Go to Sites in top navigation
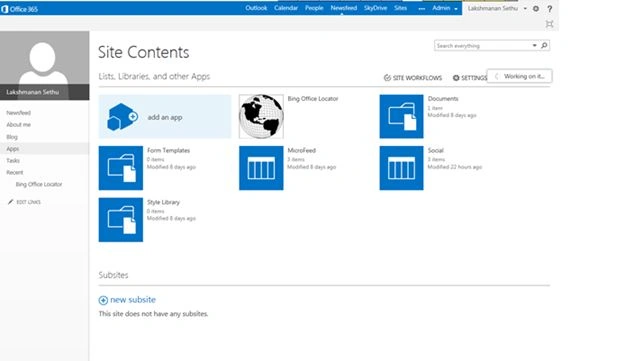The image size is (624, 361). (x=400, y=8)
